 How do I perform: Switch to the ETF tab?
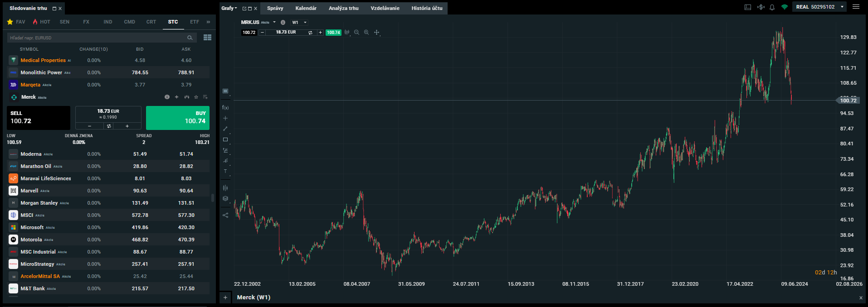pyautogui.click(x=195, y=22)
